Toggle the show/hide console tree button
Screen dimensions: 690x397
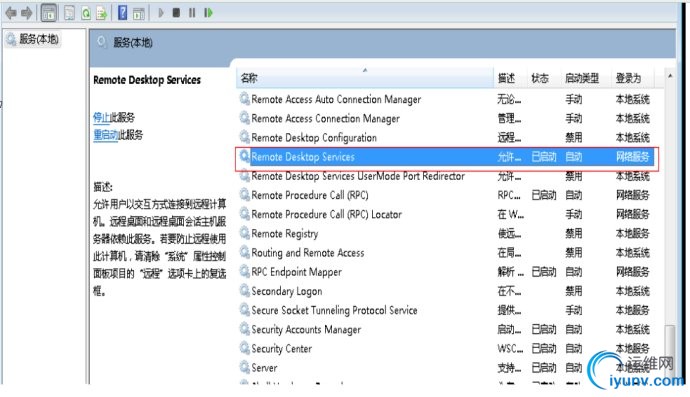[x=49, y=13]
